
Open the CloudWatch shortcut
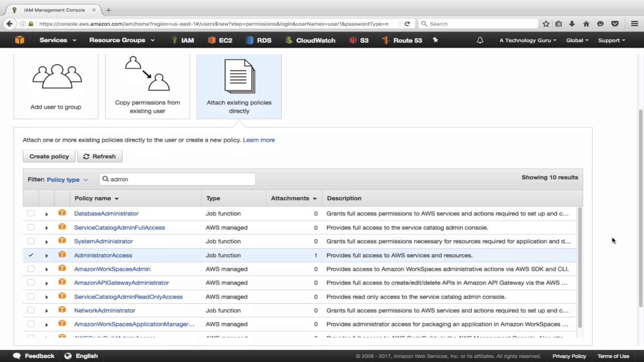[x=310, y=40]
